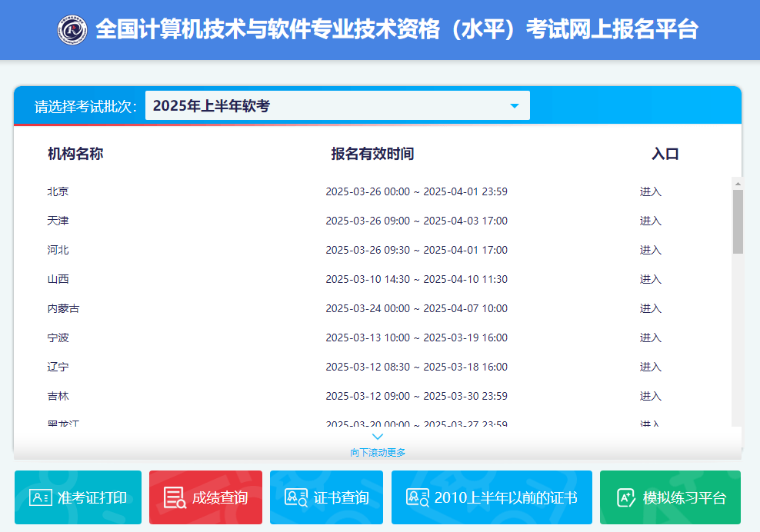This screenshot has height=532, width=760.
Task: Click the 成绩查询 document search icon
Action: [175, 497]
